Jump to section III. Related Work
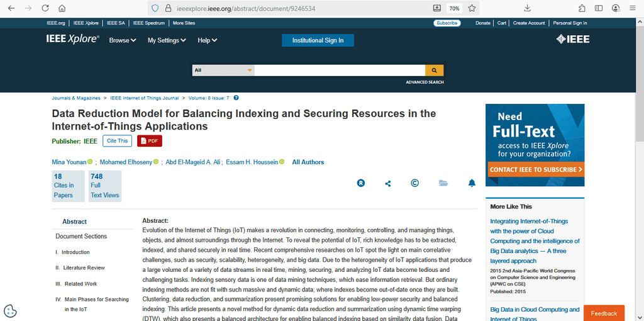644x321 pixels. 76,284
